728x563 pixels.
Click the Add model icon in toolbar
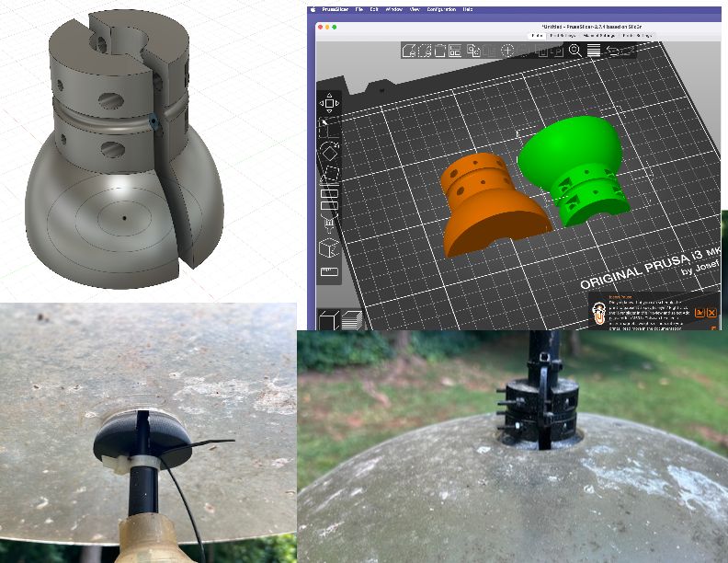pyautogui.click(x=409, y=51)
